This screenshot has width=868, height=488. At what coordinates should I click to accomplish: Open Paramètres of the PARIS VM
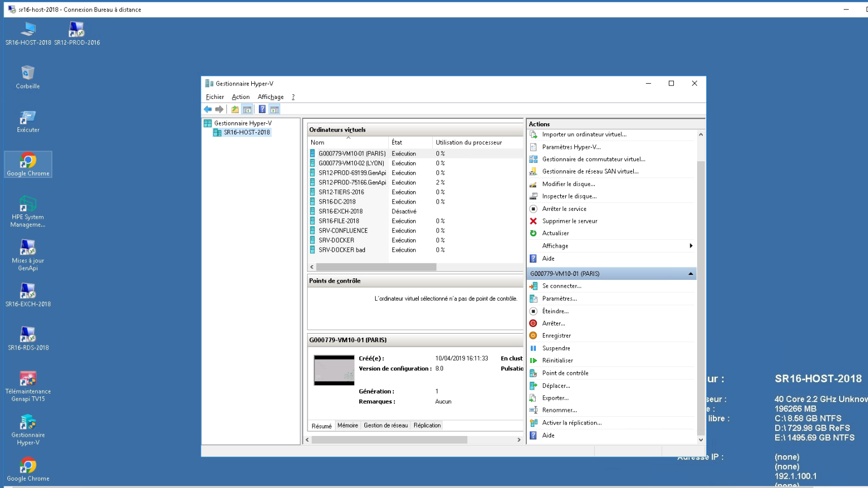click(559, 299)
